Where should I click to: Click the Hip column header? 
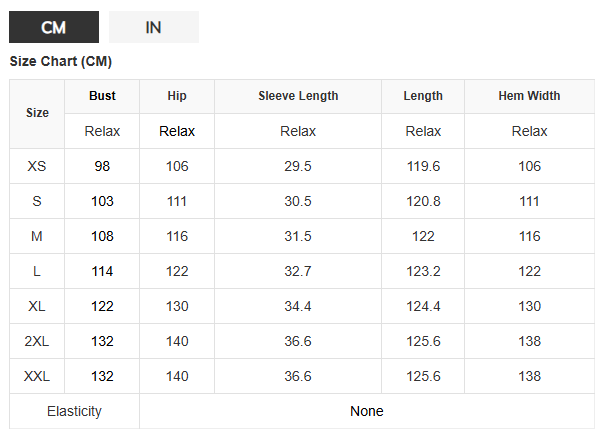pos(177,96)
